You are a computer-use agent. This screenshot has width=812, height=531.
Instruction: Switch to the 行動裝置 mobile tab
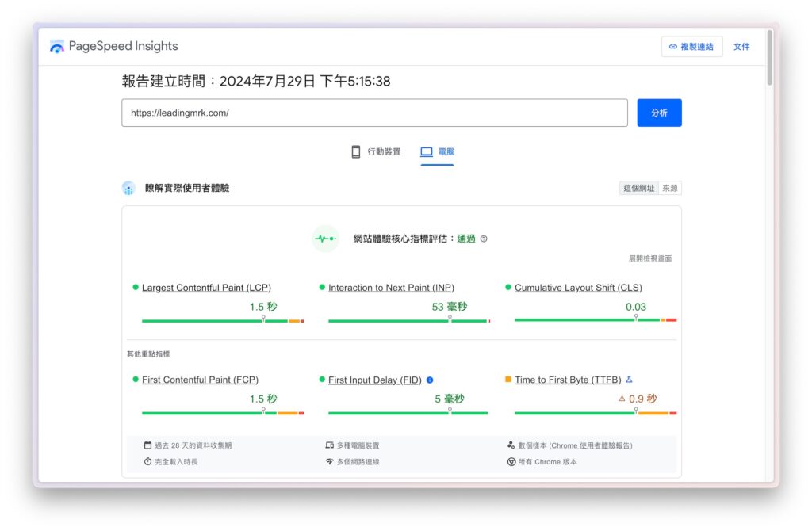tap(375, 151)
